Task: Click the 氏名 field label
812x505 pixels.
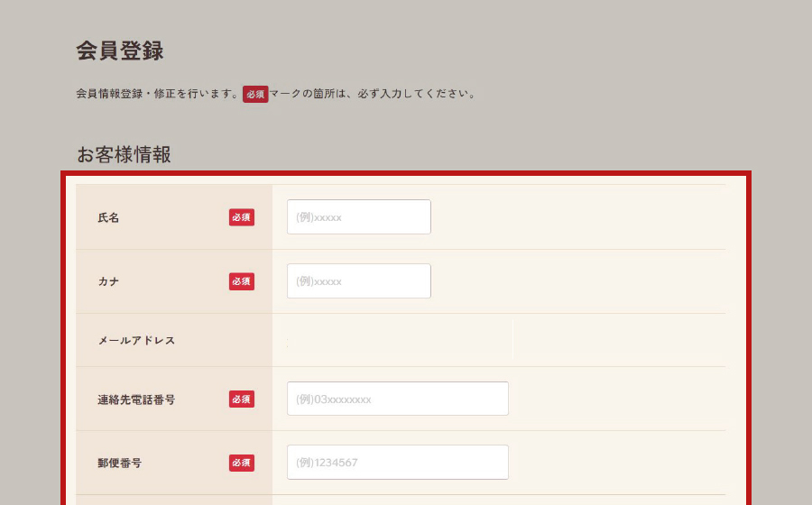Action: click(x=108, y=218)
